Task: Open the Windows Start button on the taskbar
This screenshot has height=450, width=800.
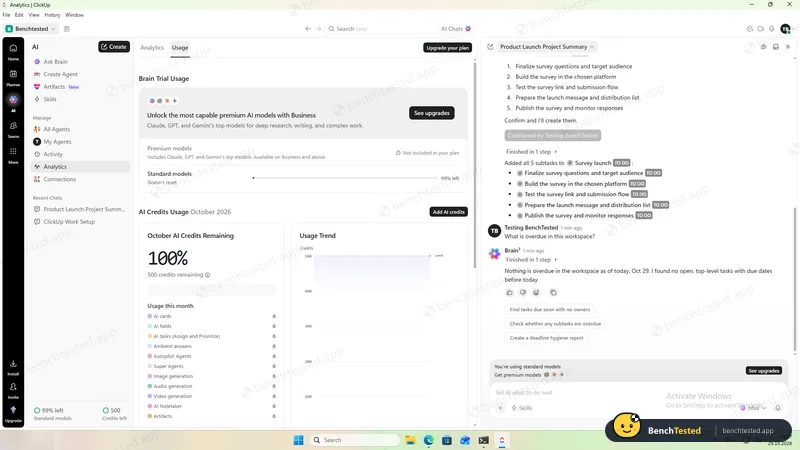Action: [298, 440]
